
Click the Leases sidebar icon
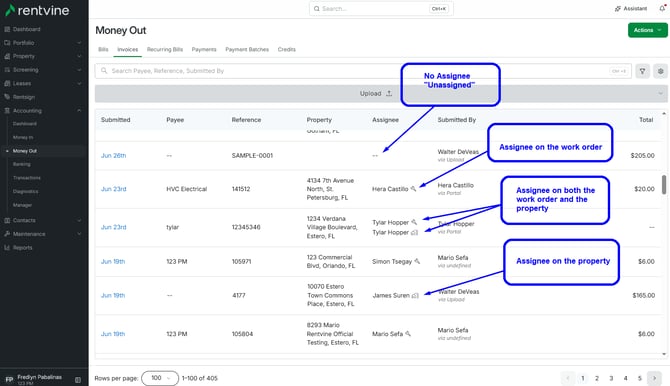click(x=7, y=83)
